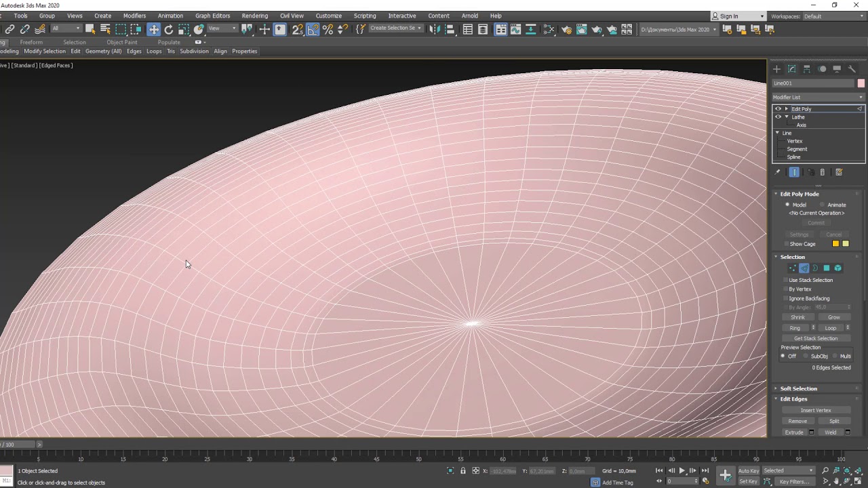Activate the Select and Scale tool
Image resolution: width=868 pixels, height=488 pixels.
pos(184,29)
